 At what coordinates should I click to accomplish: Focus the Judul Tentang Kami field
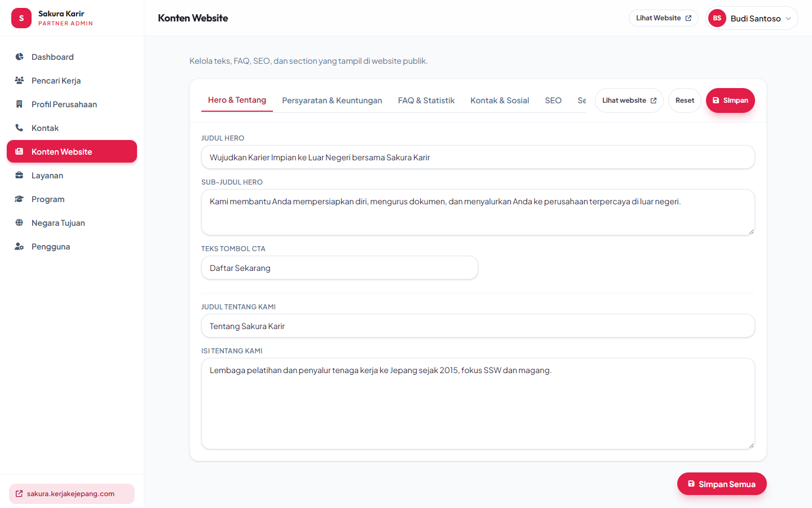pyautogui.click(x=478, y=326)
